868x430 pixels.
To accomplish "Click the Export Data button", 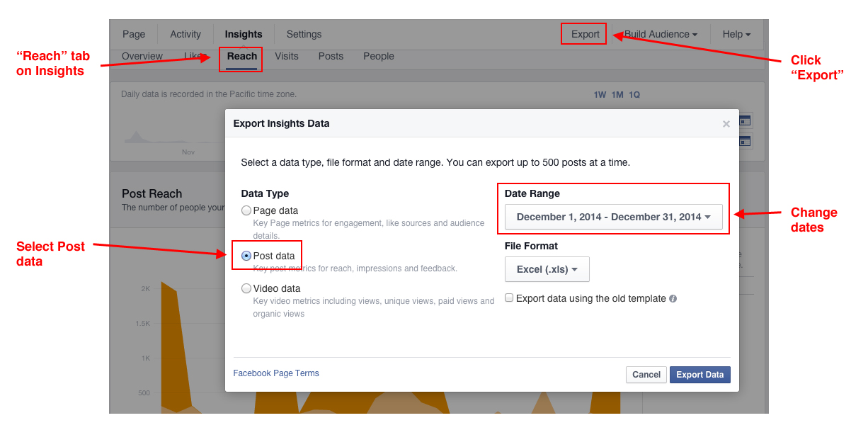I will pyautogui.click(x=699, y=375).
